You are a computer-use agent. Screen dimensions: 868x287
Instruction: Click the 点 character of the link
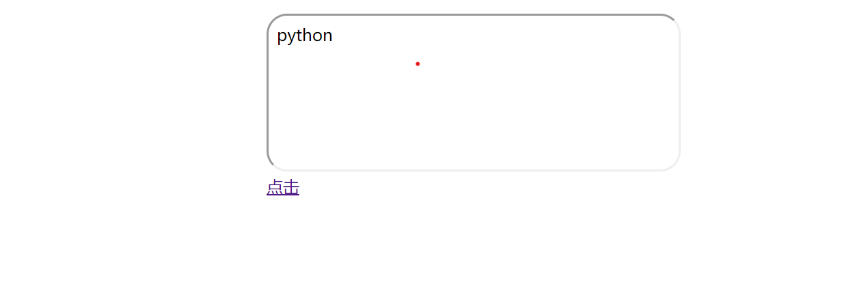pos(275,187)
